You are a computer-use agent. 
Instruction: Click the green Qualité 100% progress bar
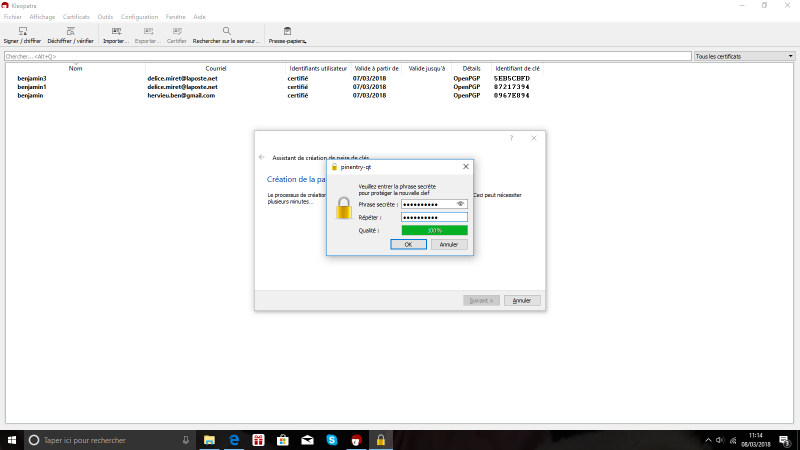434,230
